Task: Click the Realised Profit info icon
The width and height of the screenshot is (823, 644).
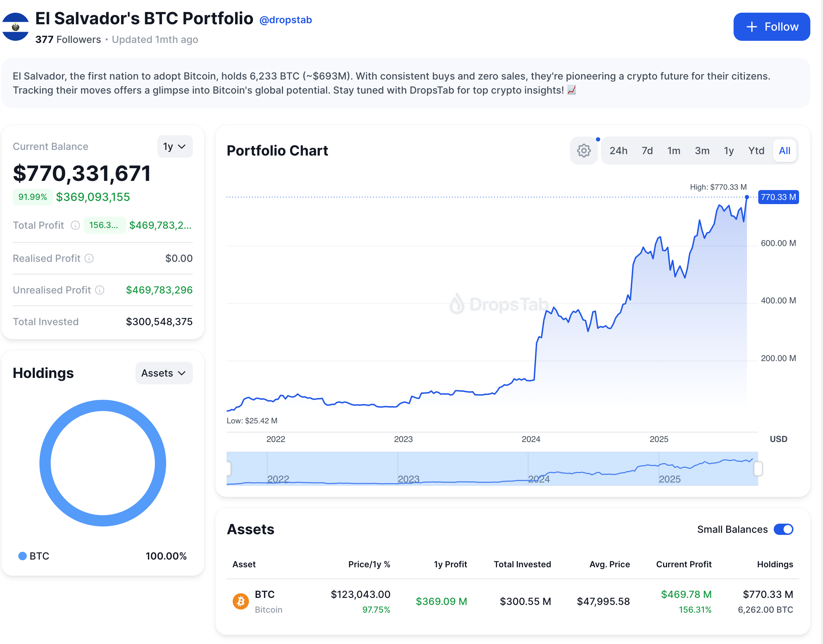Action: [89, 258]
